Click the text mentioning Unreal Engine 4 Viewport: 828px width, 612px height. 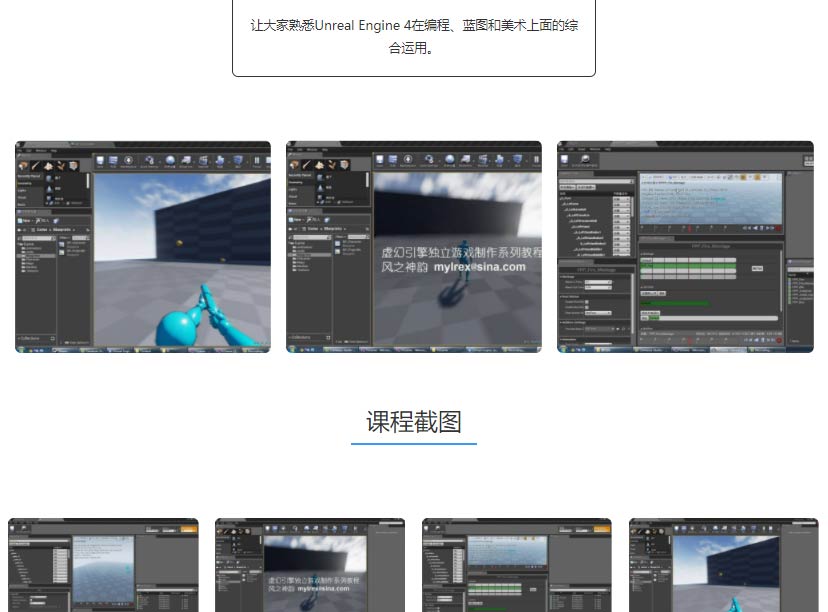click(414, 36)
